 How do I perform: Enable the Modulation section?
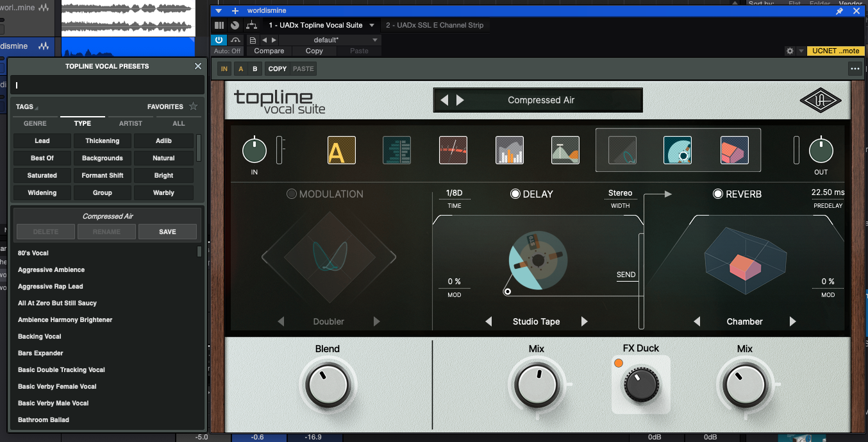(x=292, y=194)
